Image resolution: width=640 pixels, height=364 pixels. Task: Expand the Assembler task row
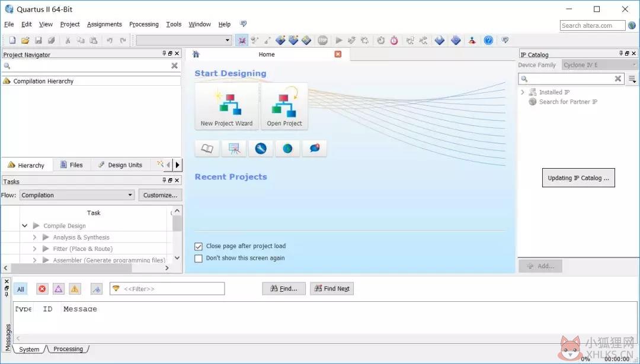click(x=35, y=260)
